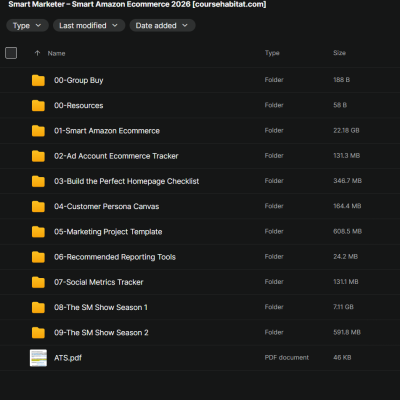
Task: Select the 09-The SM Show Season 2 name
Action: pos(101,333)
